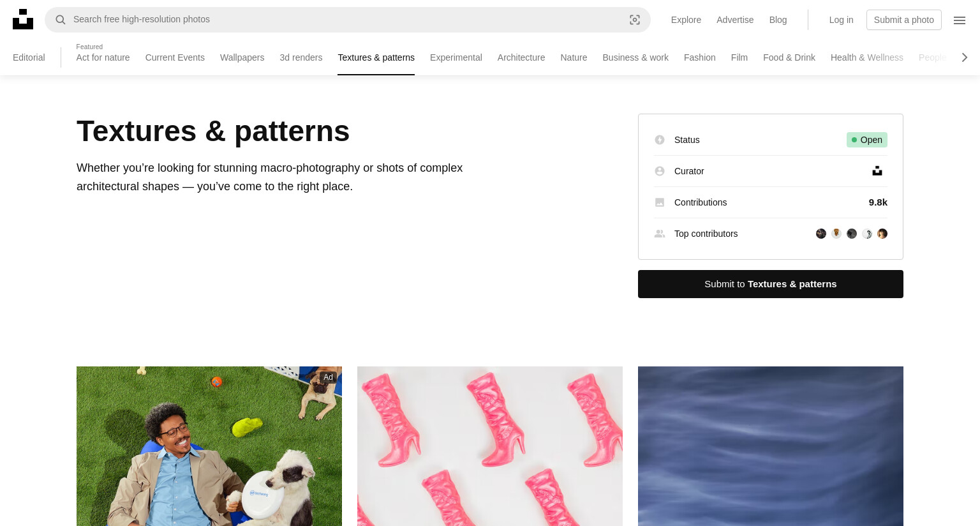Click Submit to Textures & patterns button
Image resolution: width=980 pixels, height=526 pixels.
(x=771, y=284)
